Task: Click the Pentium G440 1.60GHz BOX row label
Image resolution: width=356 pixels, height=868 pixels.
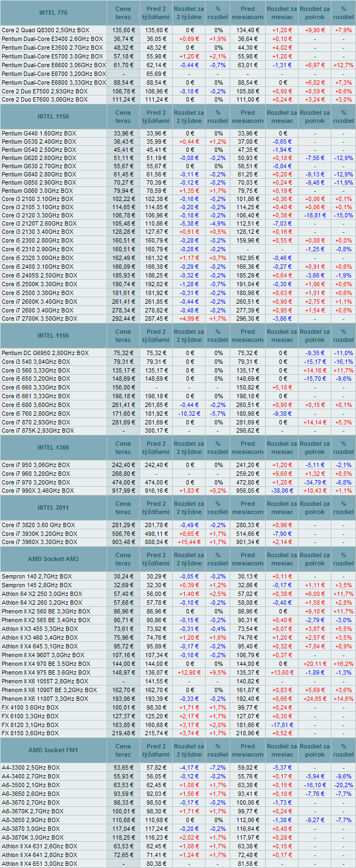Action: click(x=39, y=133)
